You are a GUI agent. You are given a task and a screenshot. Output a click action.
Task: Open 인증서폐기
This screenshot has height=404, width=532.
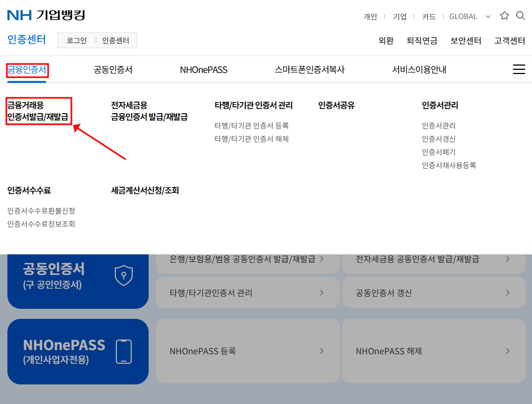(x=438, y=152)
